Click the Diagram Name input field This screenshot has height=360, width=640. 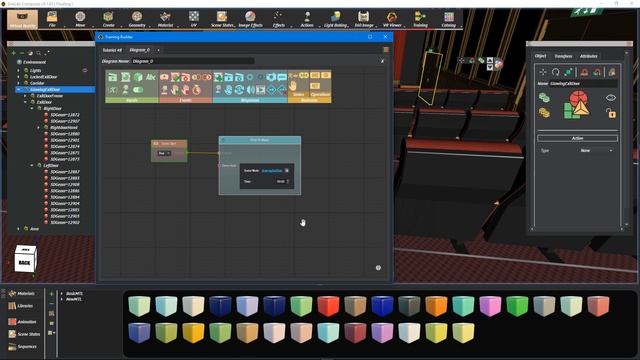(193, 61)
